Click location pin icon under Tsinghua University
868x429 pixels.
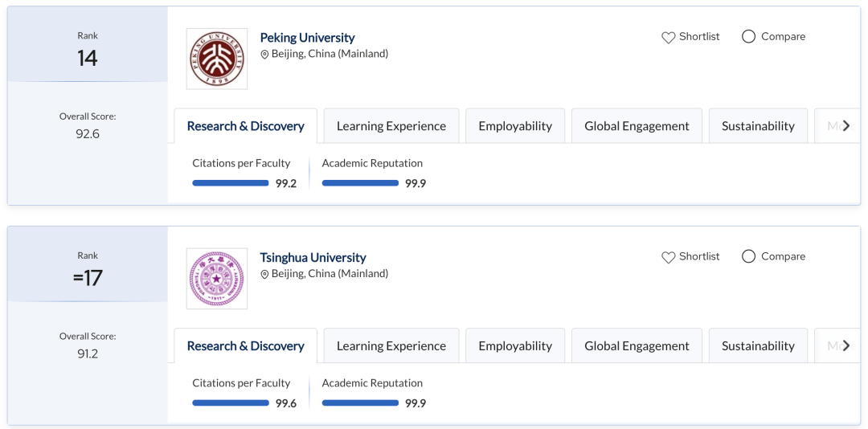tap(264, 274)
